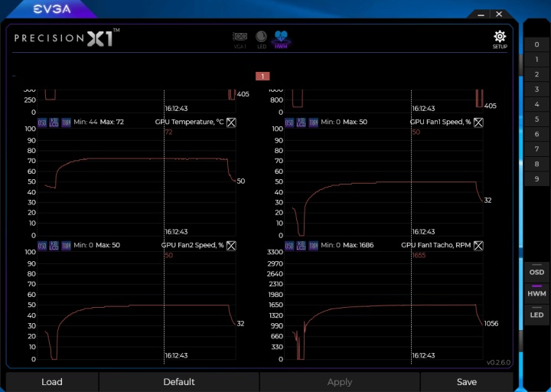Toggle tray icon for GPU Fan1 Tacho graph
The width and height of the screenshot is (551, 392).
point(313,246)
